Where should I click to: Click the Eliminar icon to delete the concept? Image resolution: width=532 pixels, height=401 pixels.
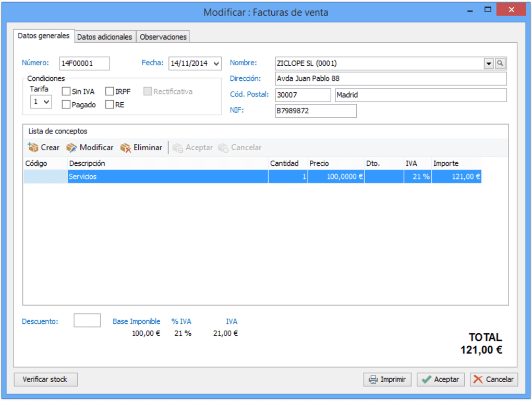(126, 148)
